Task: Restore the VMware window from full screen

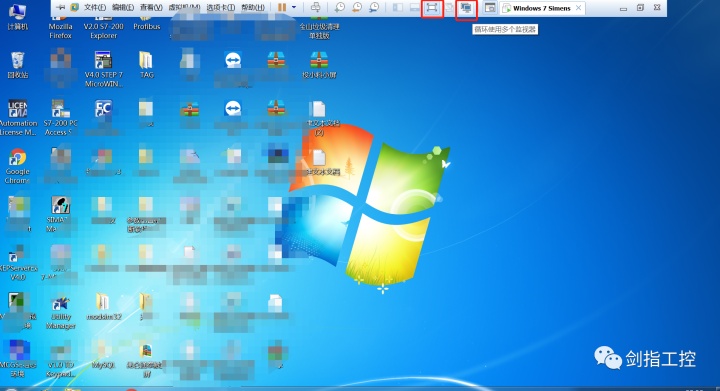Action: 640,8
